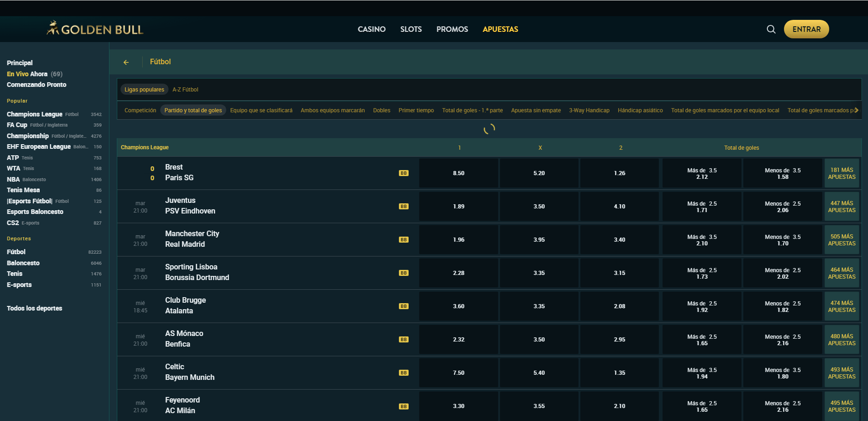Click BB badge for Club Brugge vs Atalanta
Image resolution: width=868 pixels, height=421 pixels.
pos(404,306)
